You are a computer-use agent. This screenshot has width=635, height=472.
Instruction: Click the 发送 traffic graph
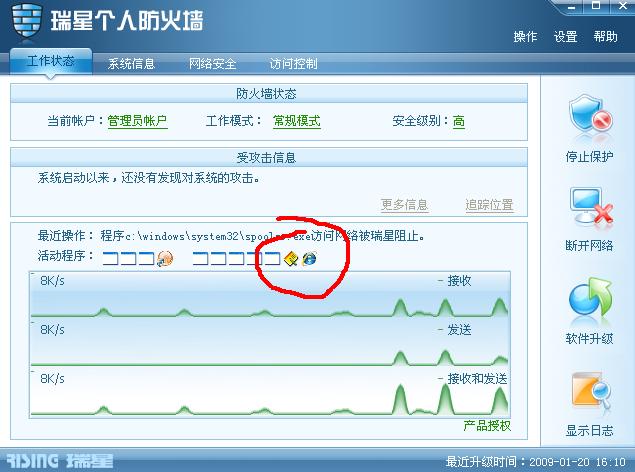click(270, 343)
